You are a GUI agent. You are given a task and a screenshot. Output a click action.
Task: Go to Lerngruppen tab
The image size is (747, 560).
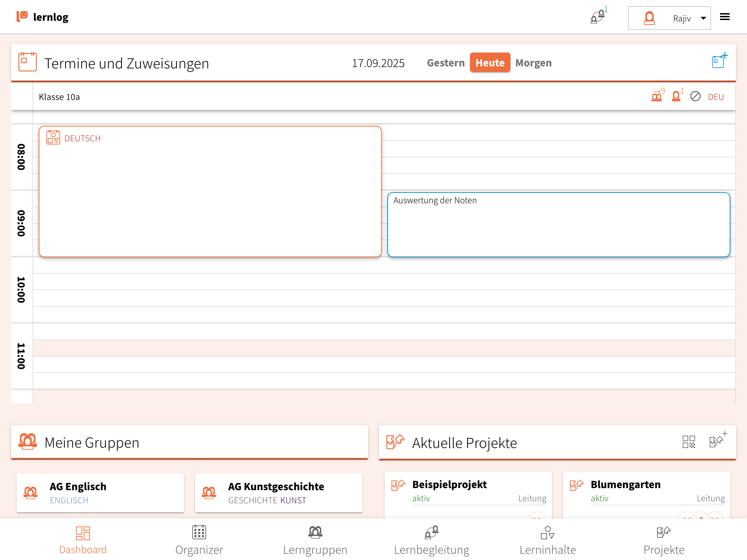(x=315, y=540)
